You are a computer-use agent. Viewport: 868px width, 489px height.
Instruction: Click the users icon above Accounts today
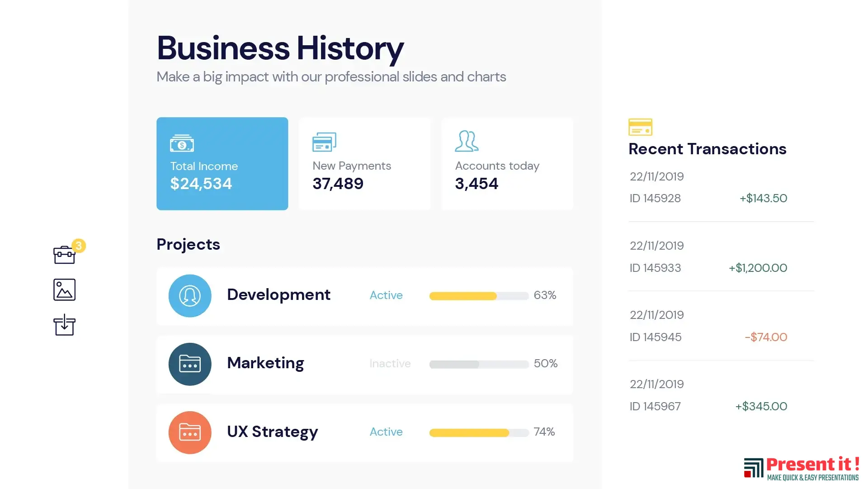467,141
